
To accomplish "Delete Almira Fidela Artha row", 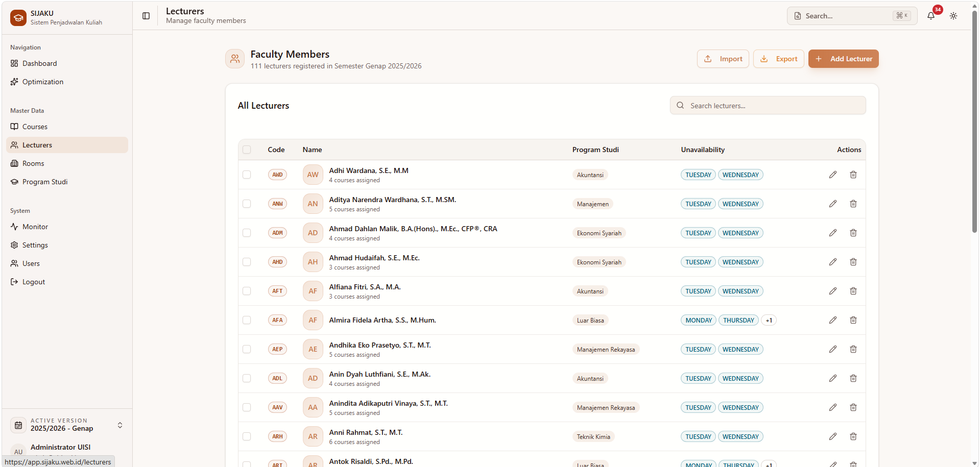I will click(x=853, y=320).
